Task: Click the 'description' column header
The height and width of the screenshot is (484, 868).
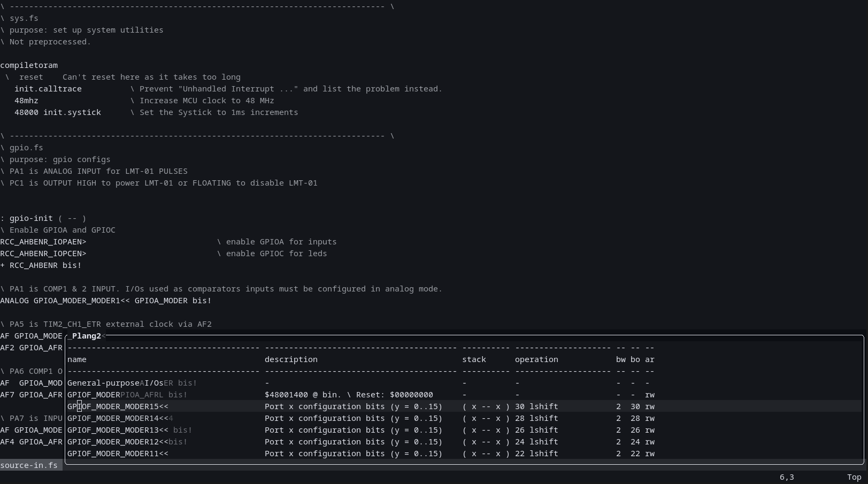Action: [291, 359]
